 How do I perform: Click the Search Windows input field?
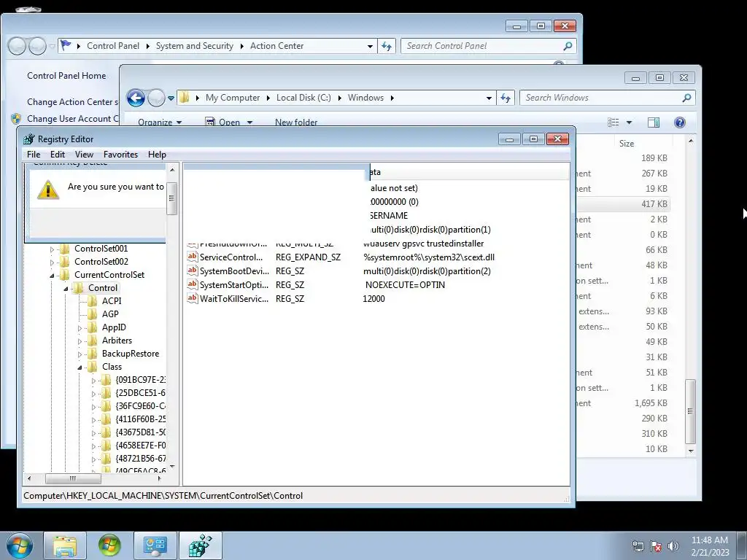608,98
